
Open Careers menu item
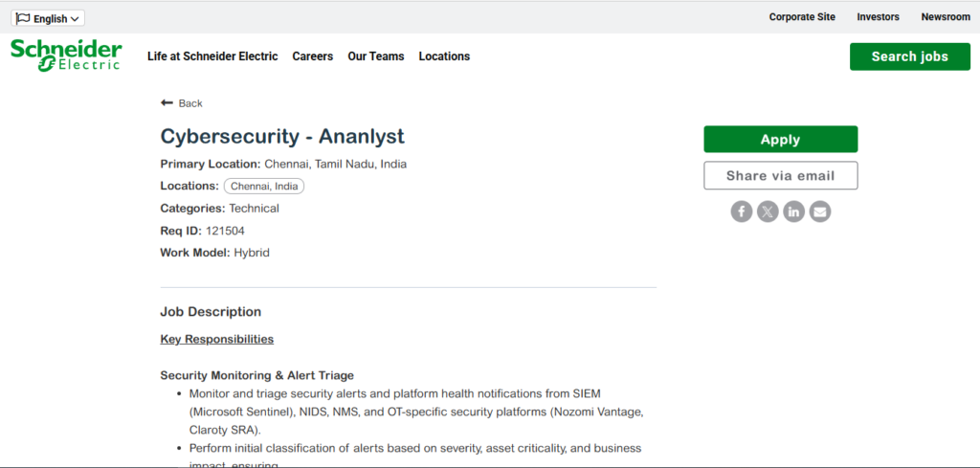click(313, 56)
